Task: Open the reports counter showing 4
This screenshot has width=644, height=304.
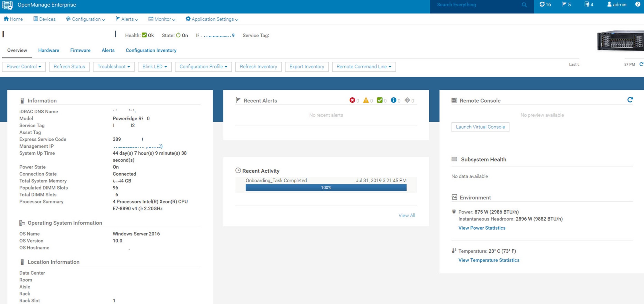Action: [x=589, y=4]
